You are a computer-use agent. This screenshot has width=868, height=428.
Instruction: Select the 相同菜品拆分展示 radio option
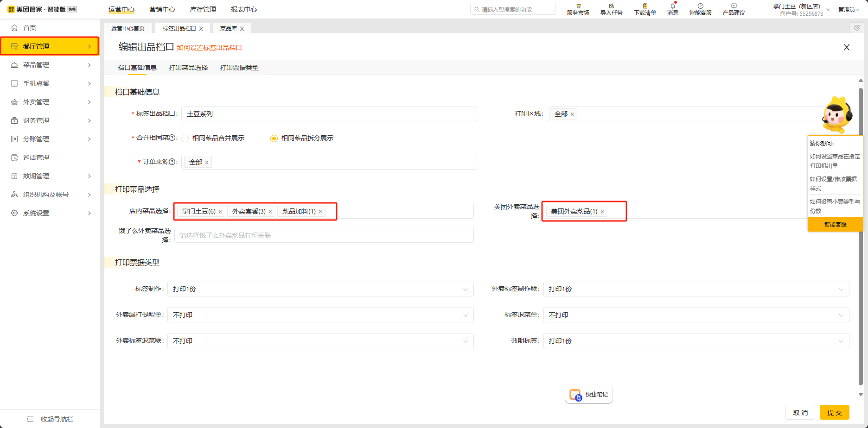coord(274,138)
